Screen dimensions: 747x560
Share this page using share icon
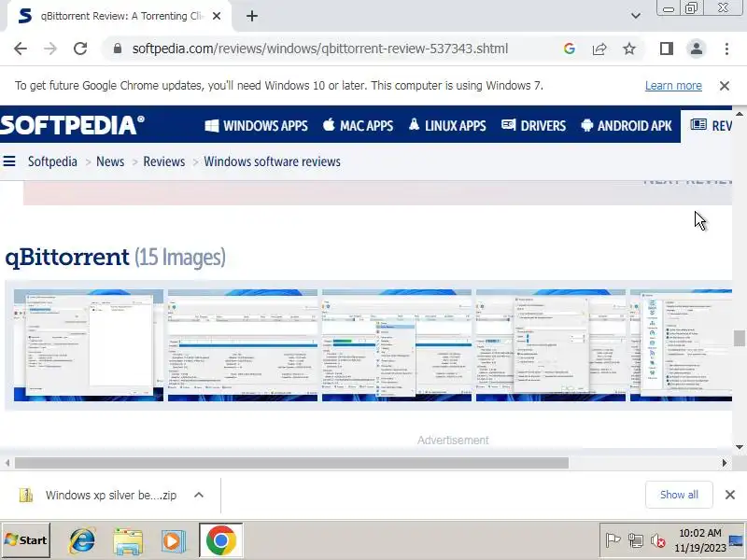pos(599,49)
